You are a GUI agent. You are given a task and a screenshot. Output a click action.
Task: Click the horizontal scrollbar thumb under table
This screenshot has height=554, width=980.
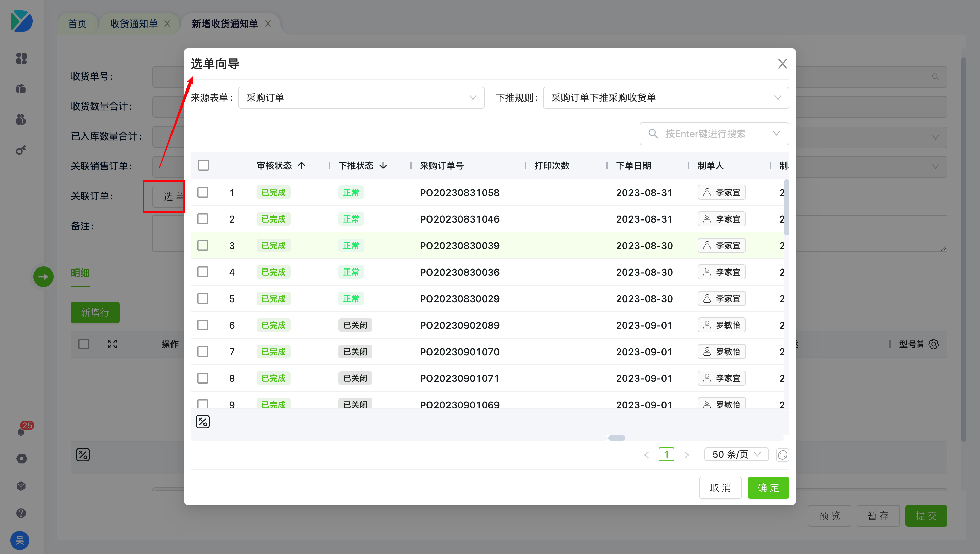[x=617, y=438]
